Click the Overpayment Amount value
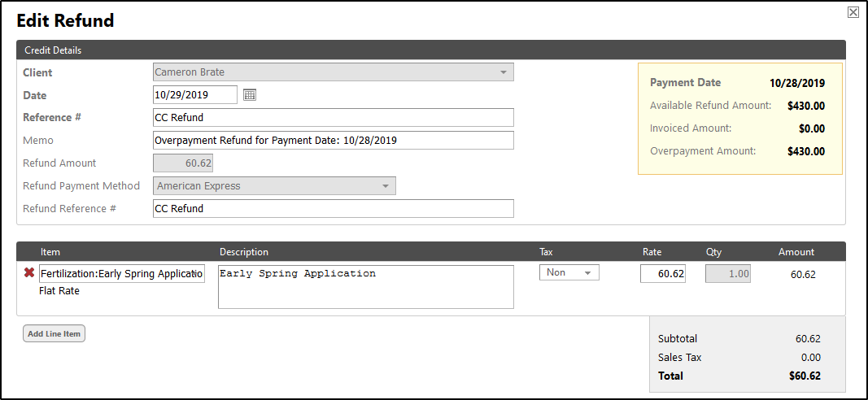The height and width of the screenshot is (400, 868). [x=805, y=151]
